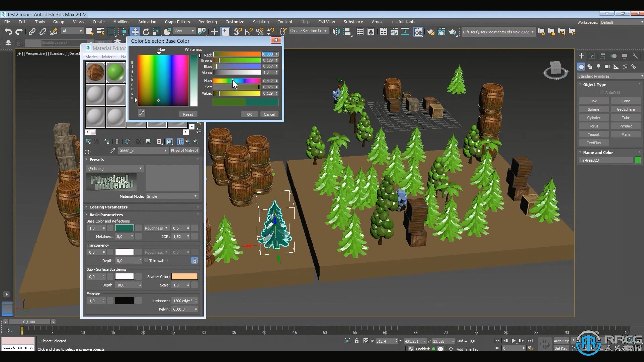This screenshot has height=362, width=644.
Task: Click OK to confirm base color selection
Action: [x=249, y=114]
